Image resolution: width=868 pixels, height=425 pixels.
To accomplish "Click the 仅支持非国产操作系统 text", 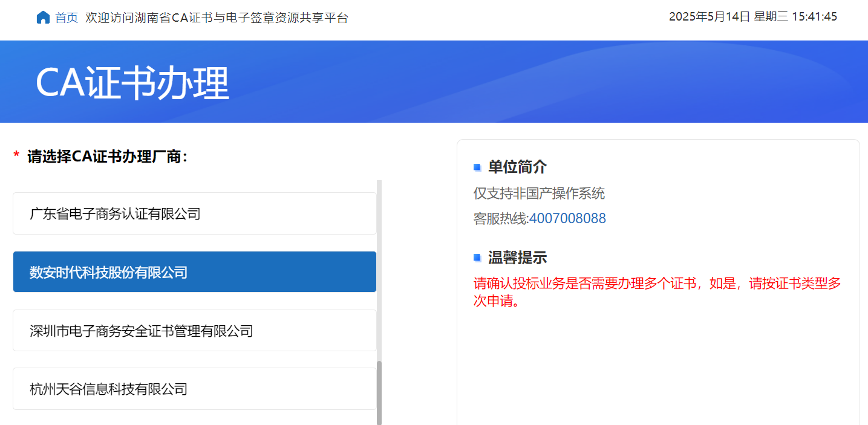I will [x=539, y=193].
